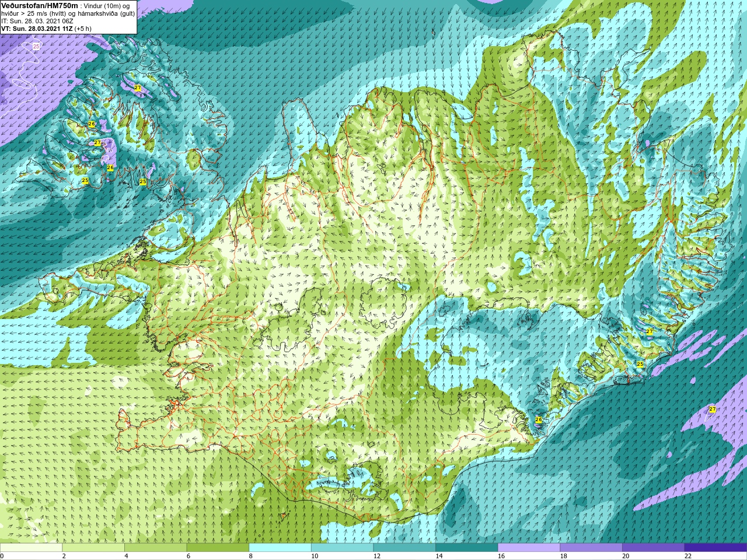The image size is (747, 560).
Task: Select the 2–4 m/s light green legend swatch
Action: (93, 548)
